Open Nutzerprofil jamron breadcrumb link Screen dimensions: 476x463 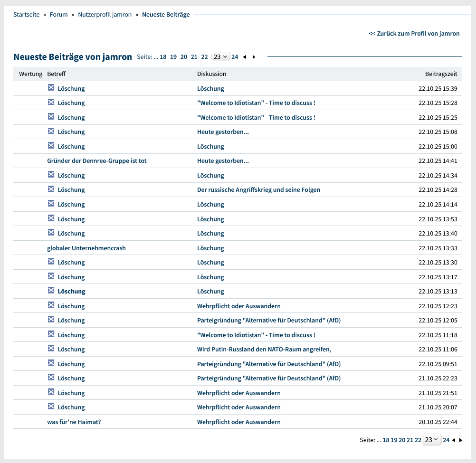[105, 15]
